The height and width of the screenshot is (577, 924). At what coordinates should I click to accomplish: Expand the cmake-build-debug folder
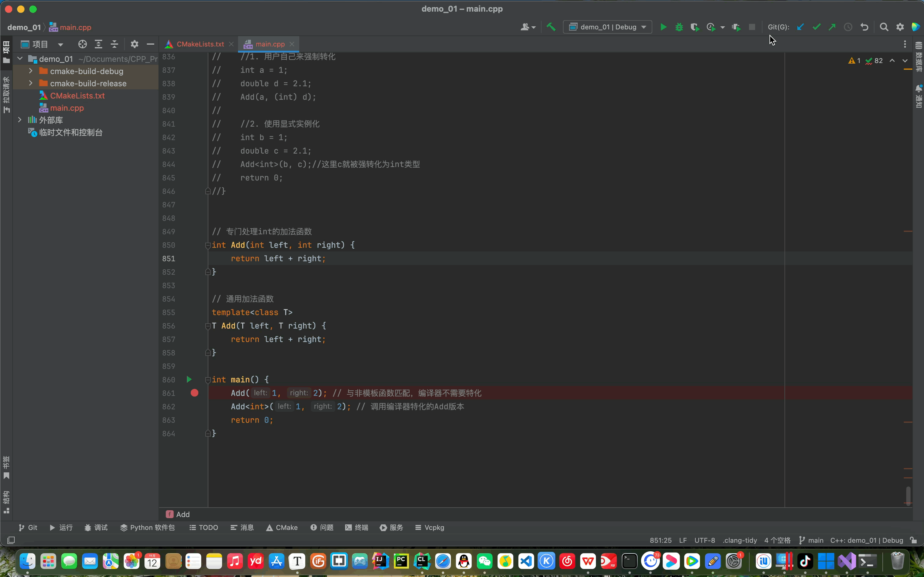point(31,71)
